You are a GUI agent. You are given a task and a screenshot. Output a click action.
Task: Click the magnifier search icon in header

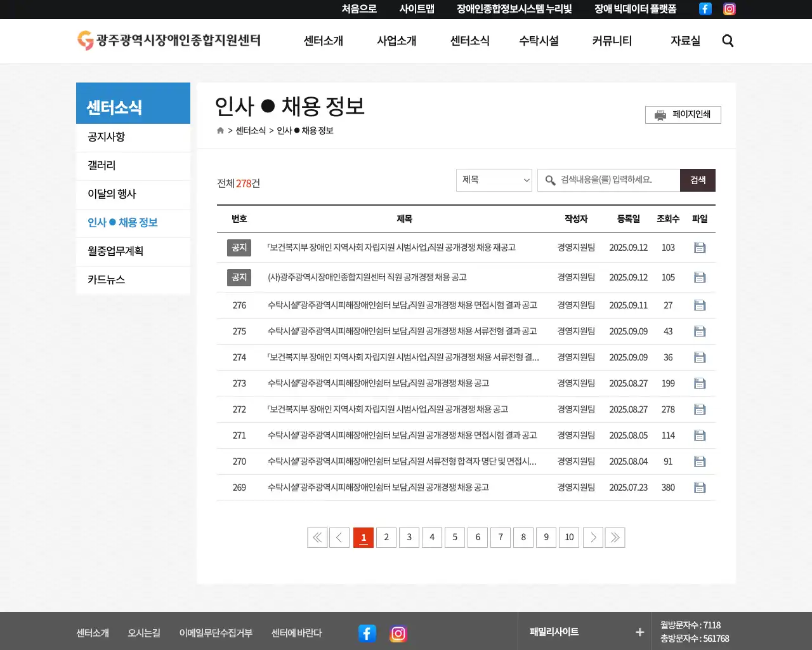728,41
